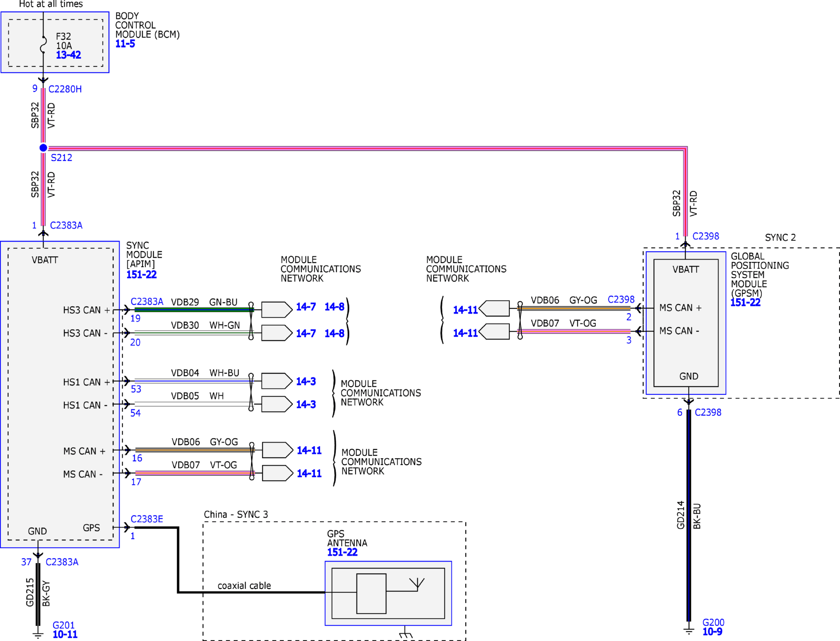840x641 pixels.
Task: Click C2398 label above GPSM pin 2
Action: point(621,300)
